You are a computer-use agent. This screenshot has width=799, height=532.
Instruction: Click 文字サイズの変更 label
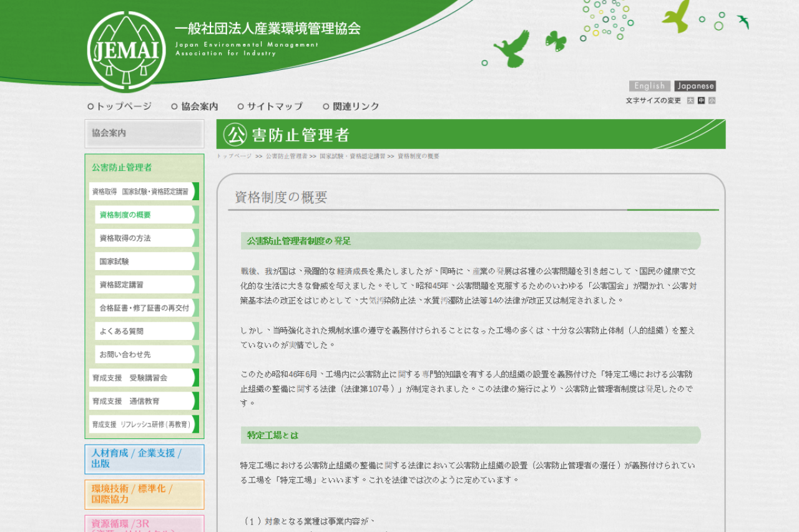(x=654, y=100)
